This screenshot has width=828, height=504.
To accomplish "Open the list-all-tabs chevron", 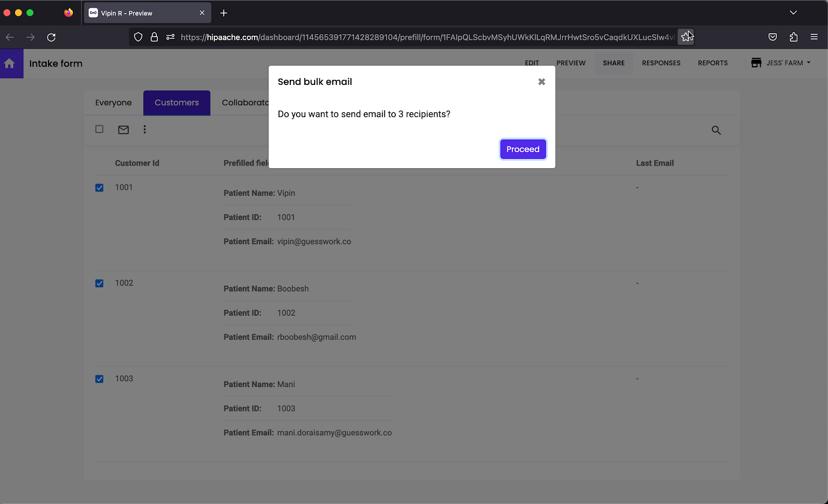I will tap(793, 12).
